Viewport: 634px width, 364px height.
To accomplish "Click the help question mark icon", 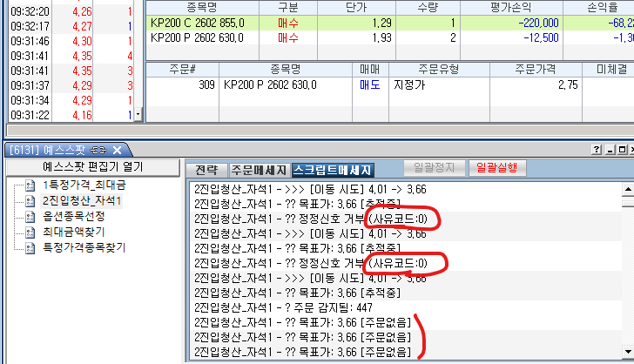I will coord(597,150).
